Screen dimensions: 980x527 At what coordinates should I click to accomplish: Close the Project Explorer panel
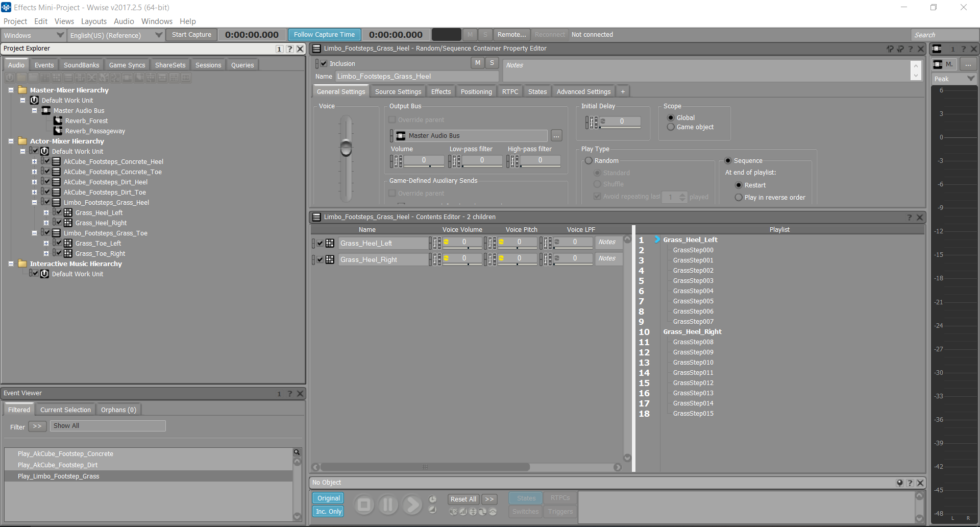point(300,49)
